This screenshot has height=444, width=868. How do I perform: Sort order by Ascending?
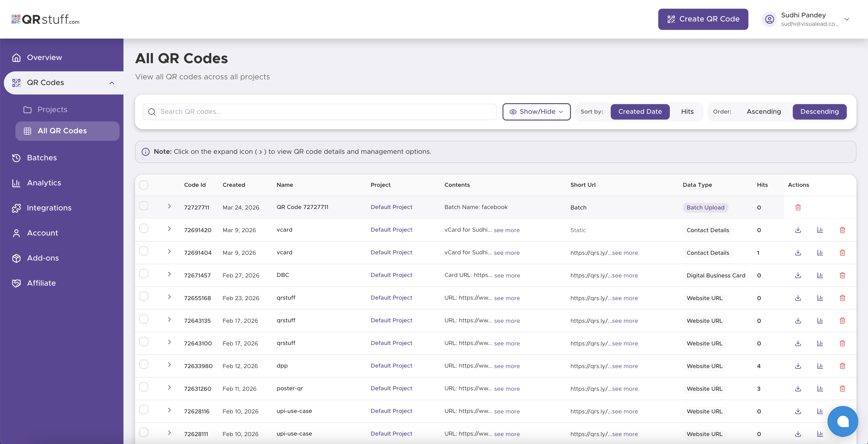point(763,112)
